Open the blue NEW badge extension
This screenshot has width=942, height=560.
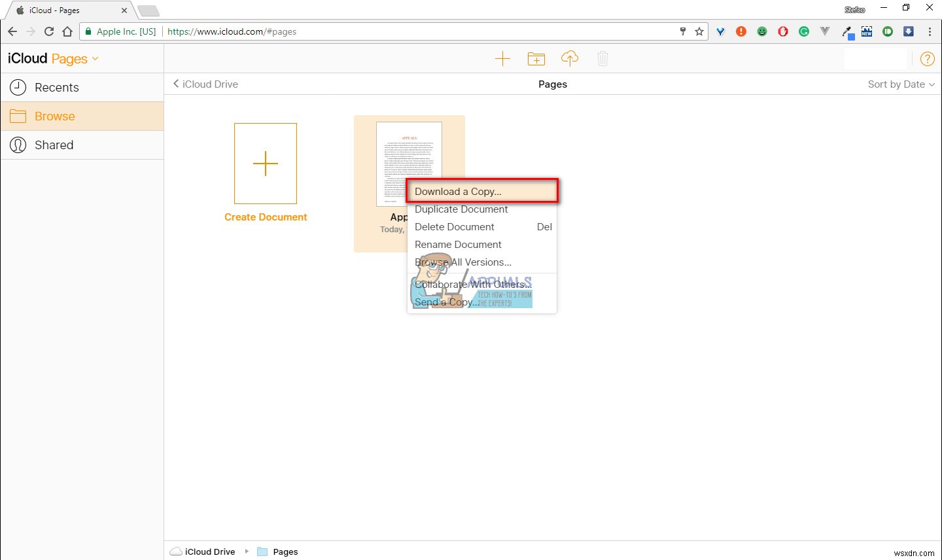click(x=867, y=31)
